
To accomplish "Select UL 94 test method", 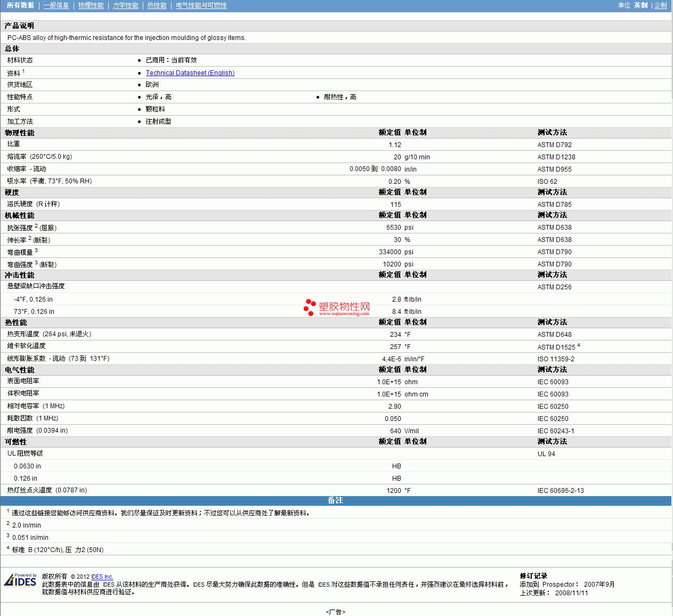I will (546, 454).
